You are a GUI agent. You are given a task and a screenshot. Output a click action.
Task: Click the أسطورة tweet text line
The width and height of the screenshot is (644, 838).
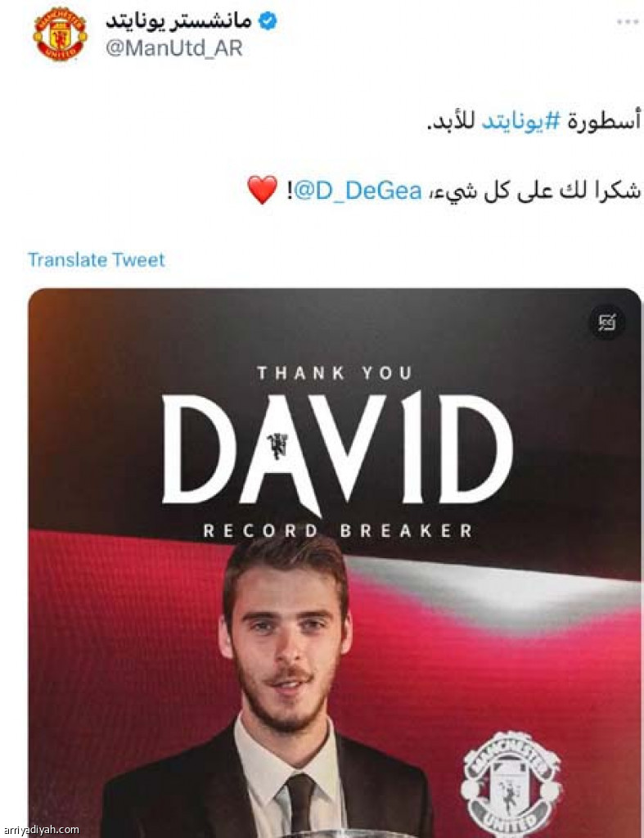coord(534,121)
